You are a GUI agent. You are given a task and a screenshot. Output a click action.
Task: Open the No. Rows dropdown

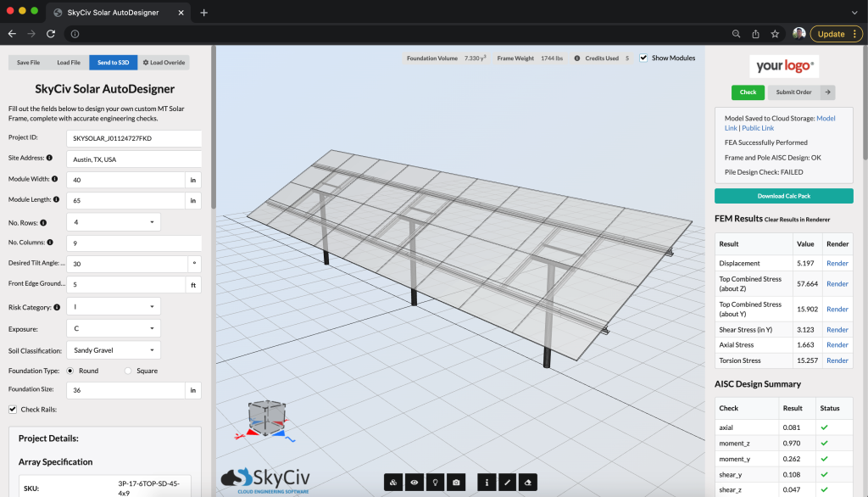tap(114, 222)
